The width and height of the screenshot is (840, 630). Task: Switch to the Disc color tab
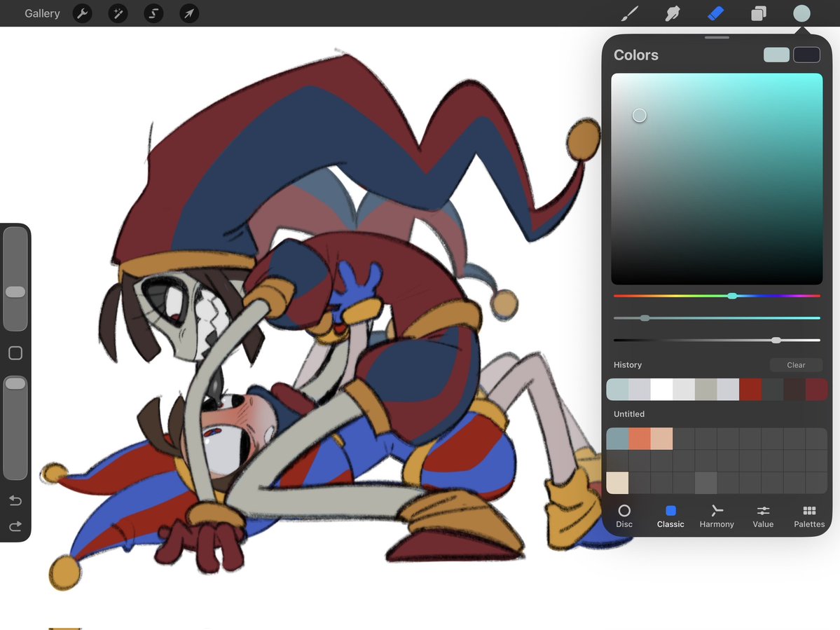point(624,516)
